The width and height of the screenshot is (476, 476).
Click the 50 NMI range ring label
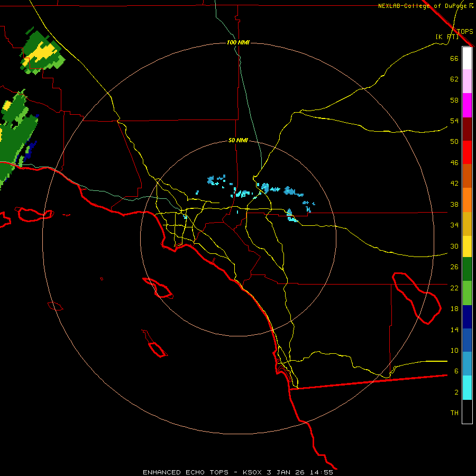[238, 140]
